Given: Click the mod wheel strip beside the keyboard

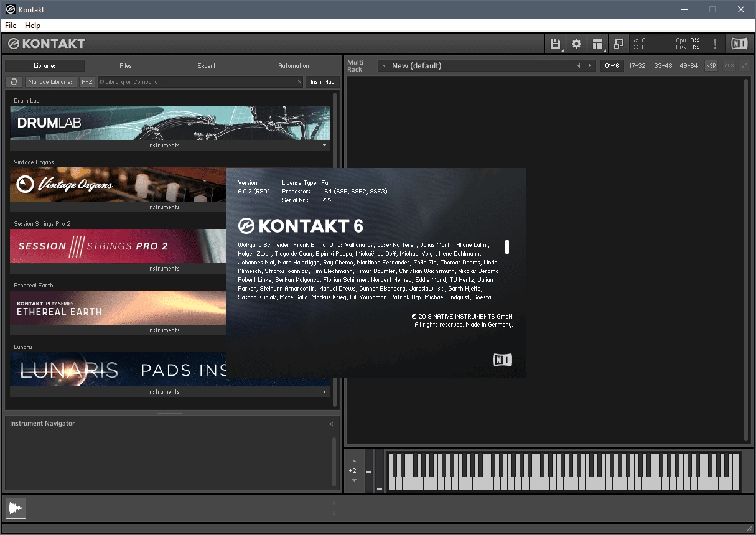Looking at the screenshot, I should [x=380, y=472].
